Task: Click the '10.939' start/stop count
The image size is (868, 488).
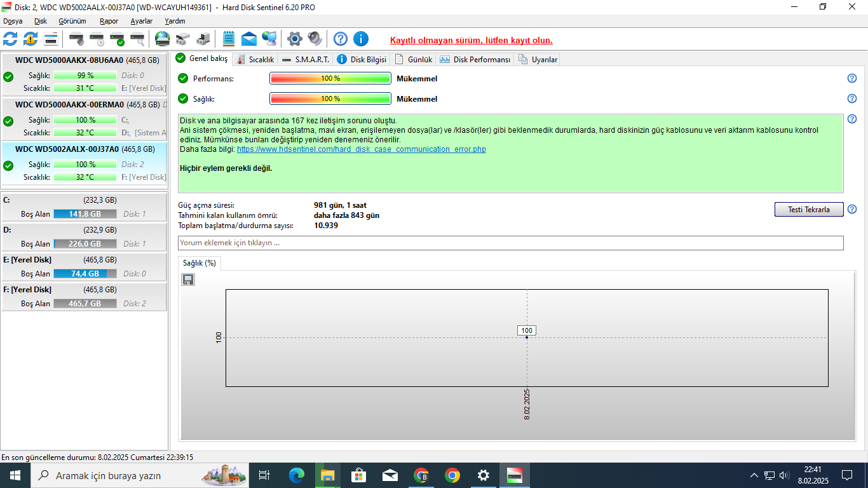Action: (326, 226)
